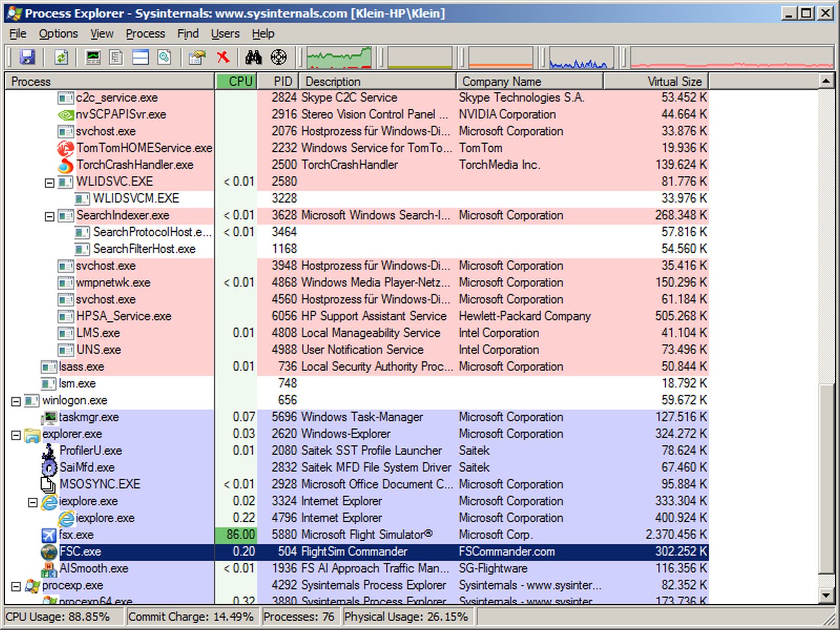Sort by the Virtual Size column header
The height and width of the screenshot is (630, 840).
click(x=656, y=81)
